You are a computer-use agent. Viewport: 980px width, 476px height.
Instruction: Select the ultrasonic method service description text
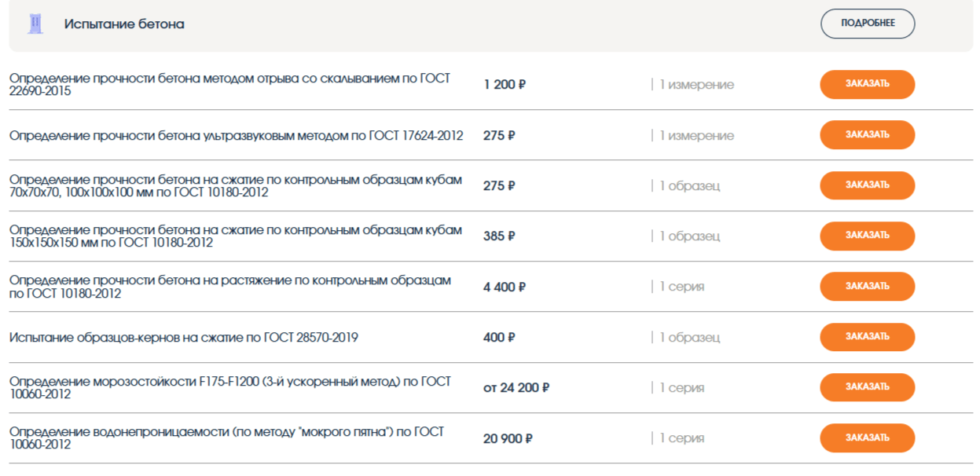(236, 136)
